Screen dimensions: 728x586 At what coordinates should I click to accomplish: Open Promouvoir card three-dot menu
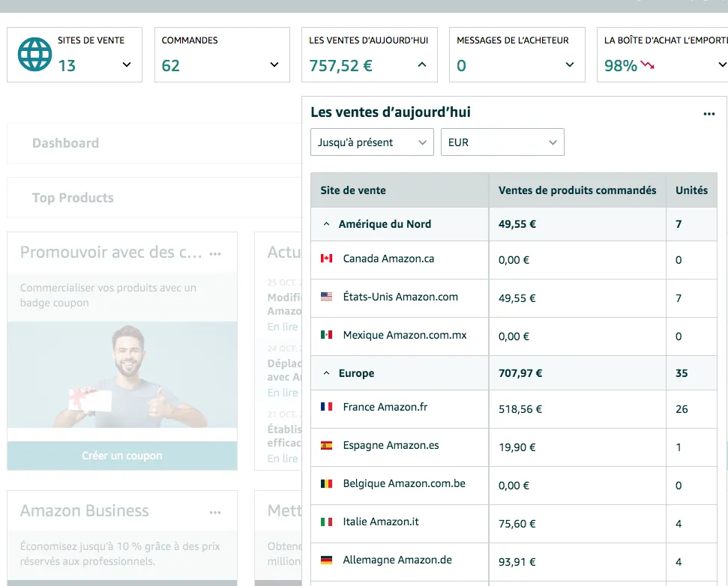pos(215,254)
